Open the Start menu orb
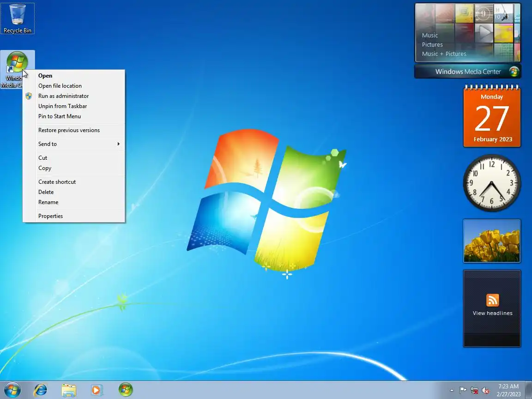This screenshot has height=399, width=532. [x=12, y=390]
